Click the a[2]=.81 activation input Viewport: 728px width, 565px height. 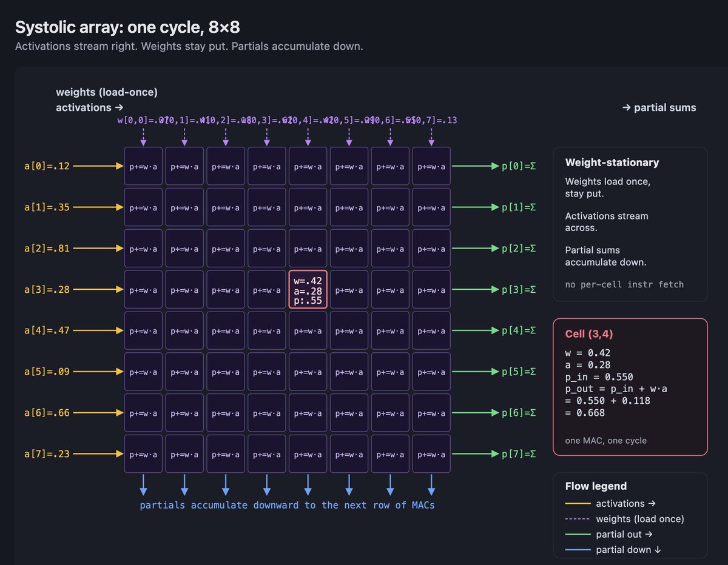(x=47, y=249)
